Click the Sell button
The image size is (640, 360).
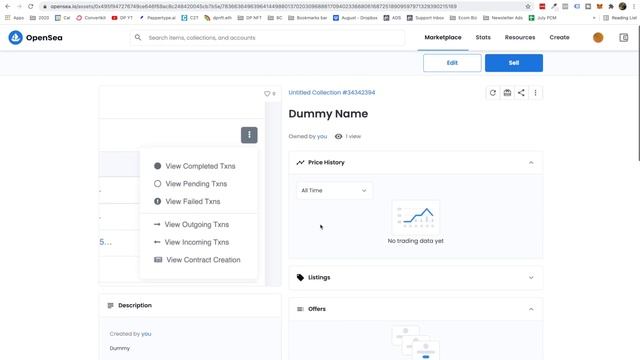[x=514, y=63]
